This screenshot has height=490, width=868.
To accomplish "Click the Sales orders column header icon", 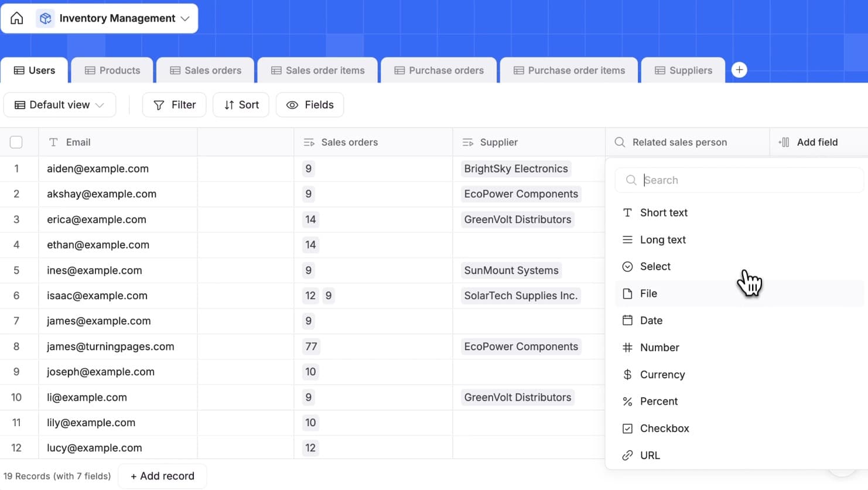I will tap(309, 142).
